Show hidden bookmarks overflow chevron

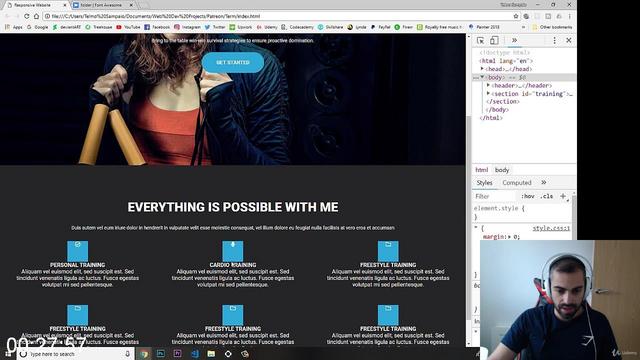pyautogui.click(x=524, y=27)
